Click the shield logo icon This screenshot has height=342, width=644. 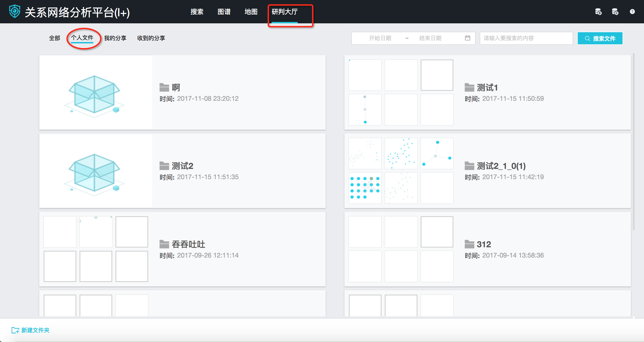coord(14,11)
